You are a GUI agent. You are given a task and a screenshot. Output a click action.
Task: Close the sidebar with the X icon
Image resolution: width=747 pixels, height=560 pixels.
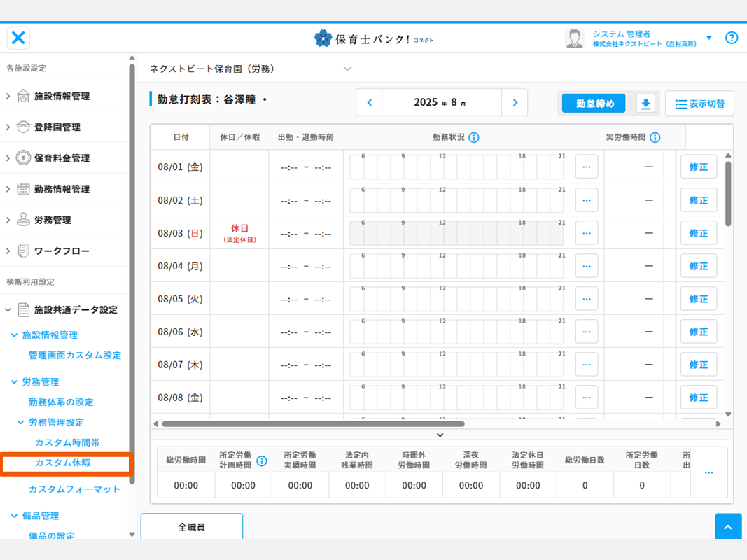pyautogui.click(x=19, y=38)
